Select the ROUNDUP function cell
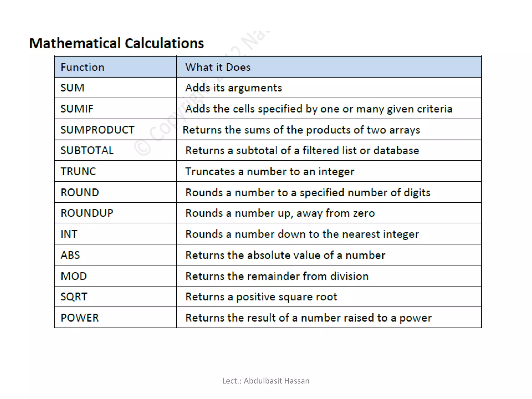This screenshot has width=532, height=399. tap(115, 213)
